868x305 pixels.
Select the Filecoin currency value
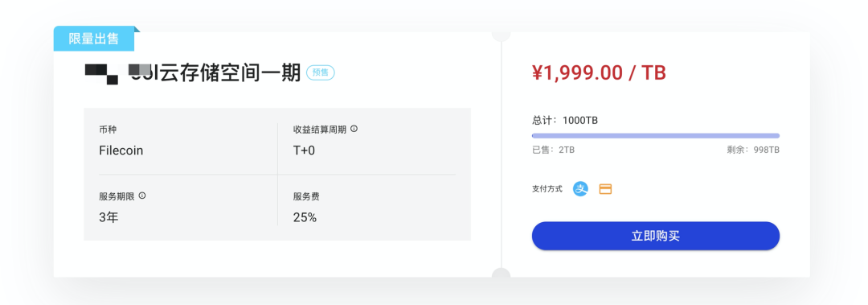tap(121, 150)
